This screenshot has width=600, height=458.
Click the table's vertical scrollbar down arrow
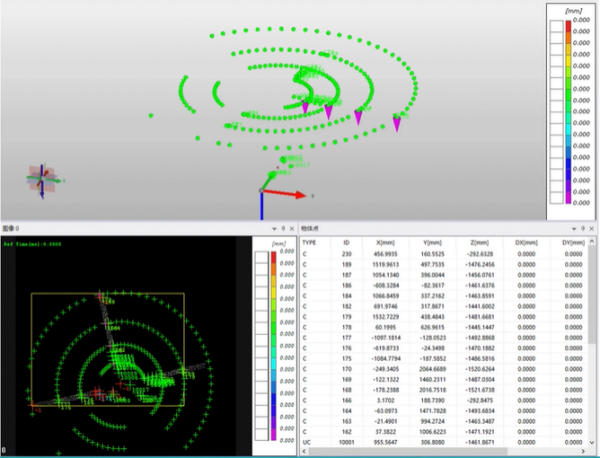pos(592,443)
